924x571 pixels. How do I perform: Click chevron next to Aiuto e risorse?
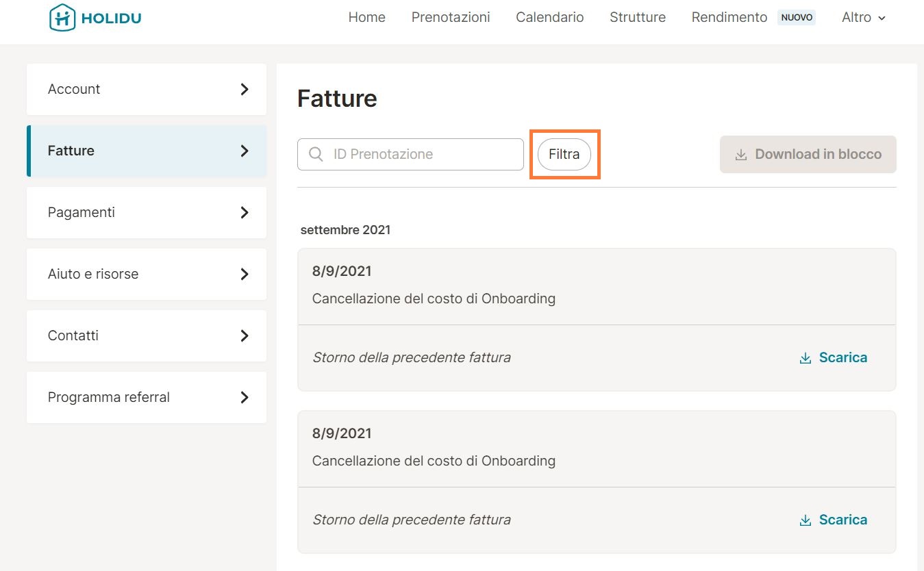pos(245,274)
